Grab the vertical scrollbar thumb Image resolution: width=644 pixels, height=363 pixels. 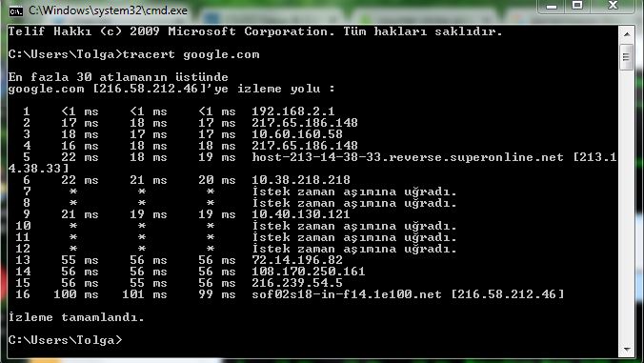[x=626, y=56]
